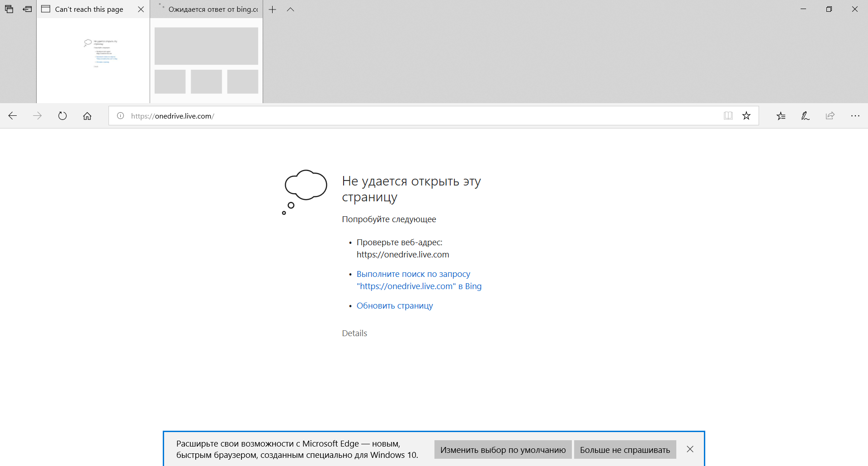The width and height of the screenshot is (868, 466).
Task: Expand the Details section
Action: pyautogui.click(x=354, y=333)
